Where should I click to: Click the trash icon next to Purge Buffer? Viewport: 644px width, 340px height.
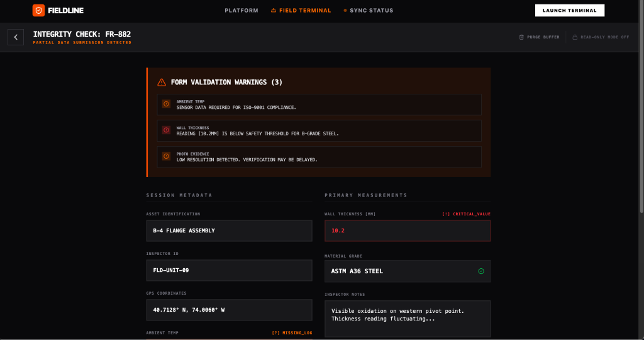click(521, 37)
